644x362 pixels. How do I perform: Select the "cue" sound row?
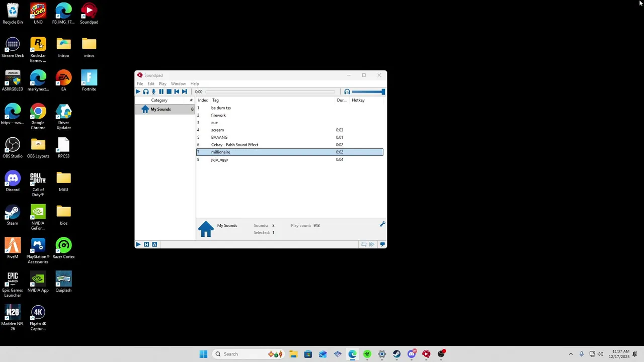pos(290,123)
